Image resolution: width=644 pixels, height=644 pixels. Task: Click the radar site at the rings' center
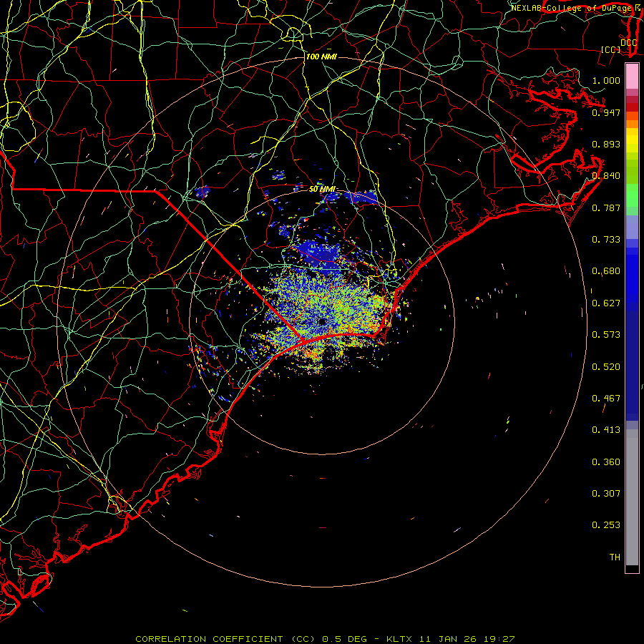click(322, 321)
